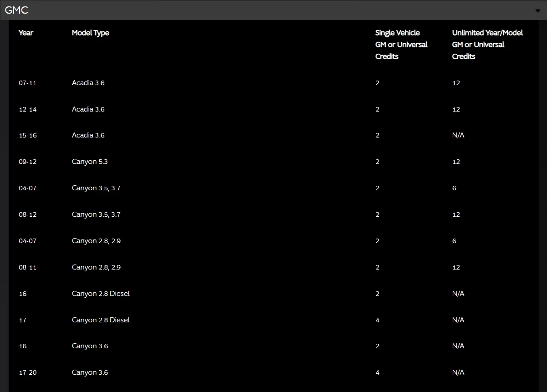Screen dimensions: 547x392
Task: Click 6 unlimited credits for 04-07 Canyon 2.8, 2.9
Action: pyautogui.click(x=454, y=241)
